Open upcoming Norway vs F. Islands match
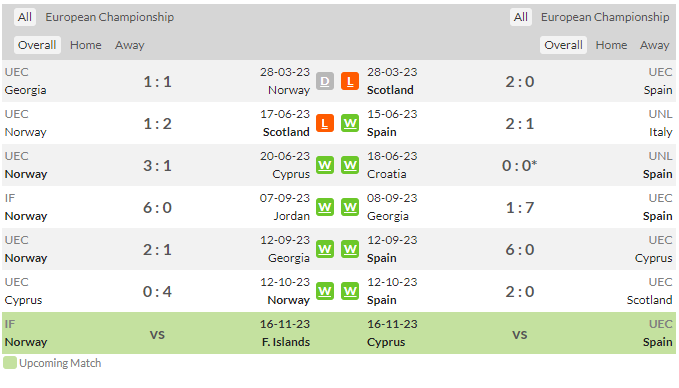This screenshot has width=679, height=388. (x=157, y=333)
